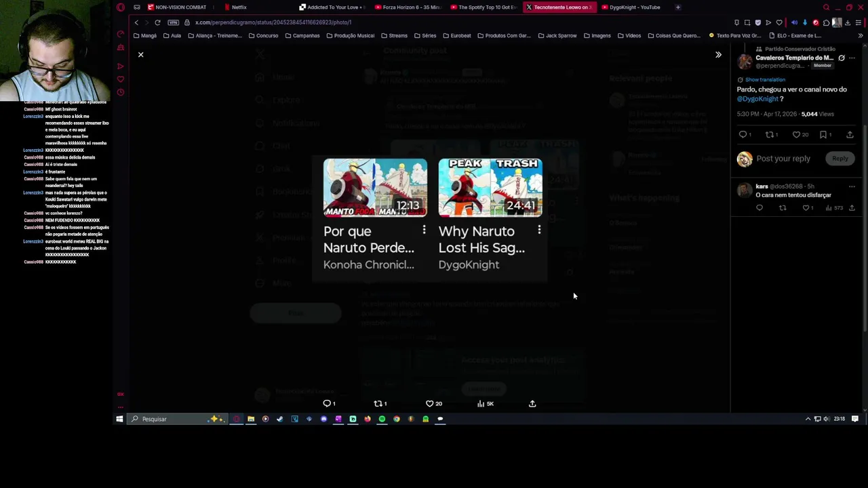Open the Mangá bookmarks folder
This screenshot has height=488, width=868.
coord(144,35)
